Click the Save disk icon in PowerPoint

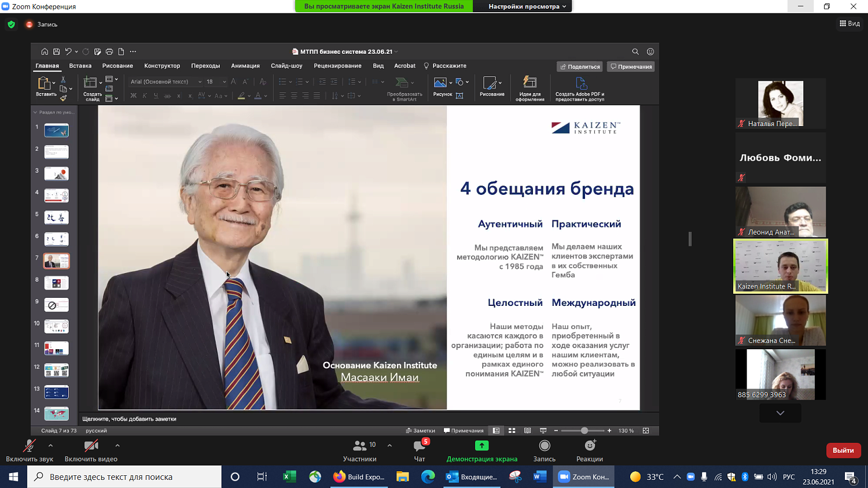[x=56, y=51]
